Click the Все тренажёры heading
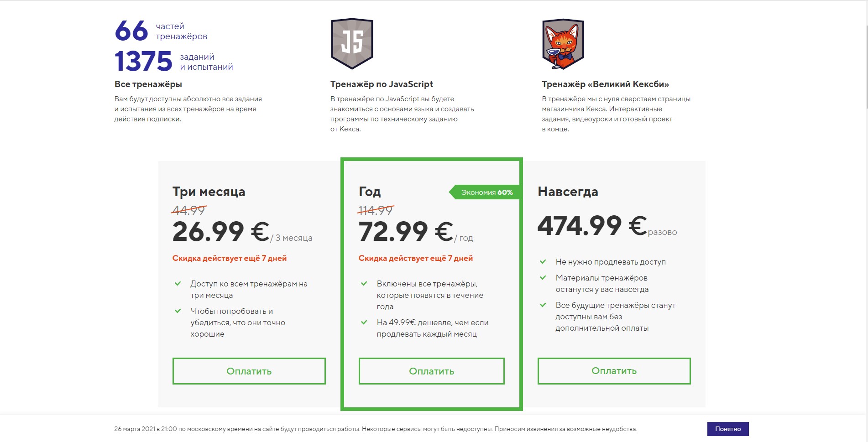This screenshot has width=868, height=442. [x=148, y=84]
